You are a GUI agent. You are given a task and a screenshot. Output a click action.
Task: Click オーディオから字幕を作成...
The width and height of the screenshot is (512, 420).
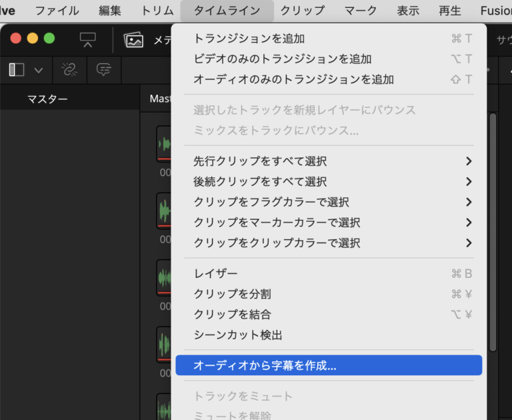tap(329, 365)
